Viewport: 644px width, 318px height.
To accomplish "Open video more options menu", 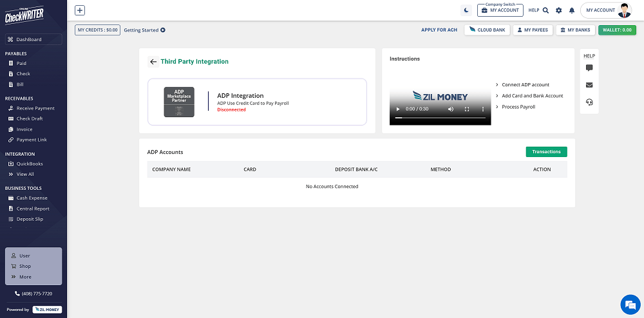I will [x=483, y=109].
